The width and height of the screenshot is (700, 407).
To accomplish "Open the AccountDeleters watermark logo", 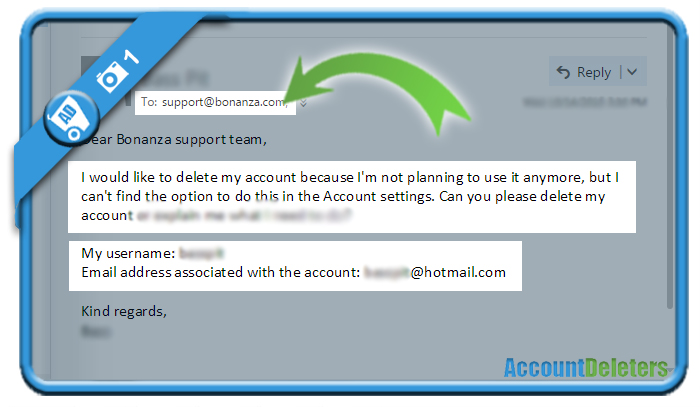I will 586,368.
